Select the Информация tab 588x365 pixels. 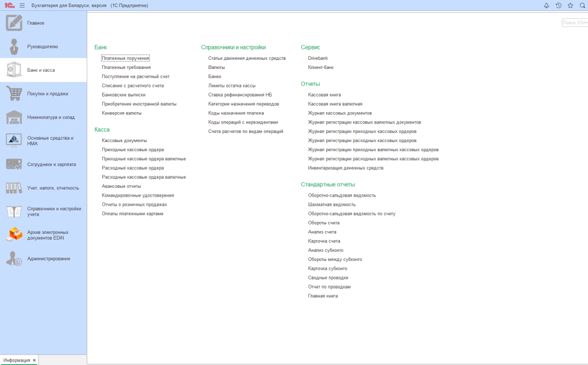[x=17, y=360]
